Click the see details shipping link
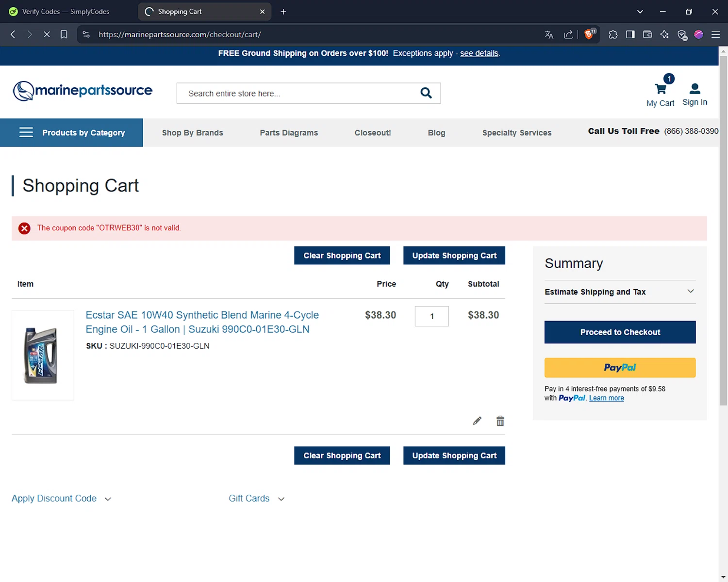Image resolution: width=728 pixels, height=582 pixels. (x=479, y=53)
